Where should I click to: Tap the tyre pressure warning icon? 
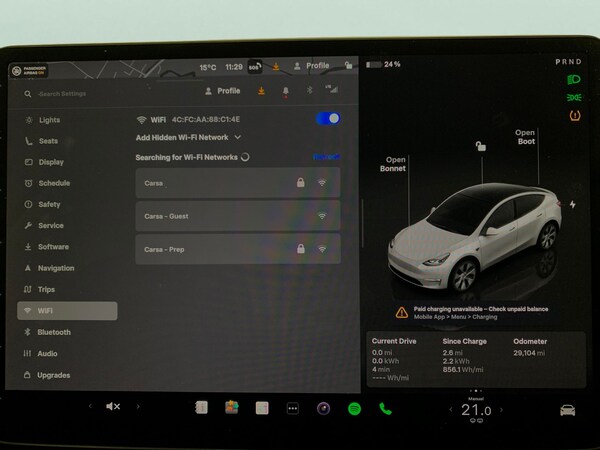[575, 116]
